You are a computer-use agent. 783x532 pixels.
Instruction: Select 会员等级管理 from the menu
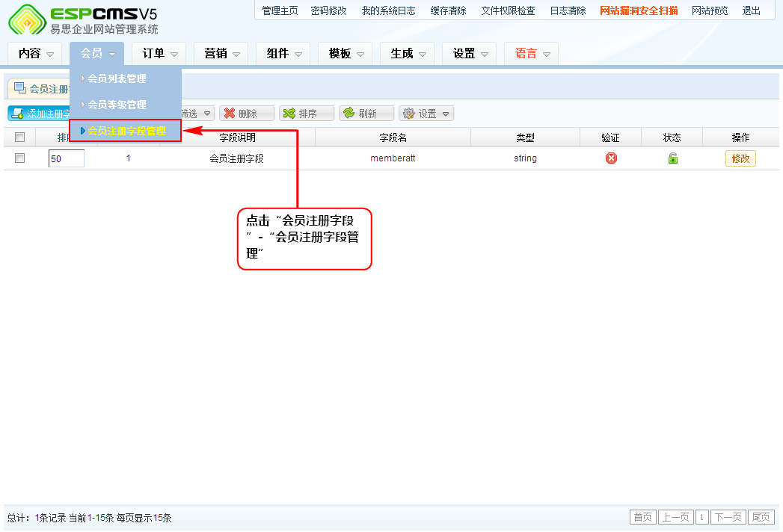coord(117,105)
